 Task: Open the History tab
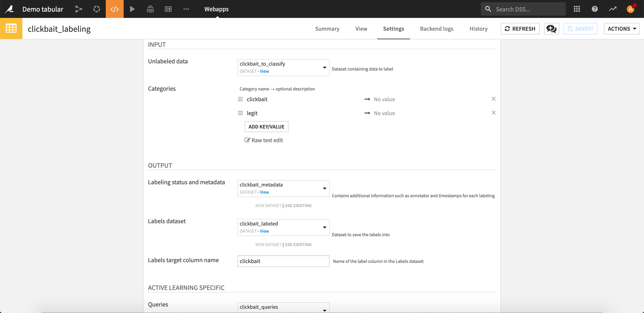coord(479,28)
